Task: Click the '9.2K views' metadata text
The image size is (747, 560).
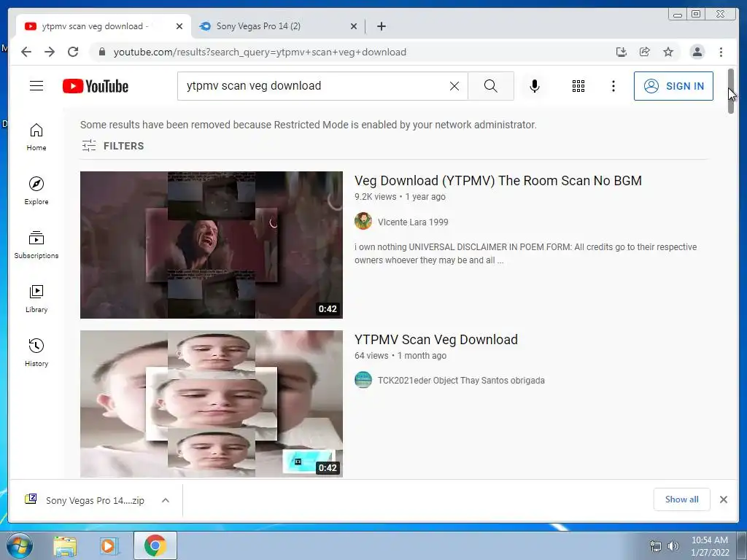Action: (x=375, y=197)
